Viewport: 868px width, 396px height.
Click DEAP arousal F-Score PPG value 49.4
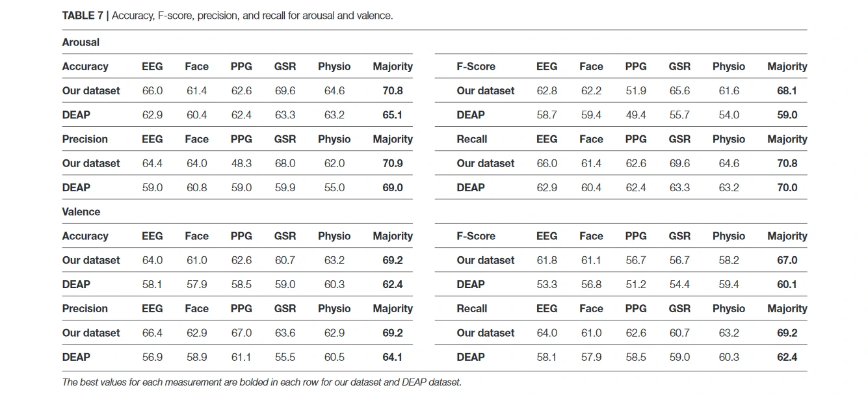click(x=635, y=115)
